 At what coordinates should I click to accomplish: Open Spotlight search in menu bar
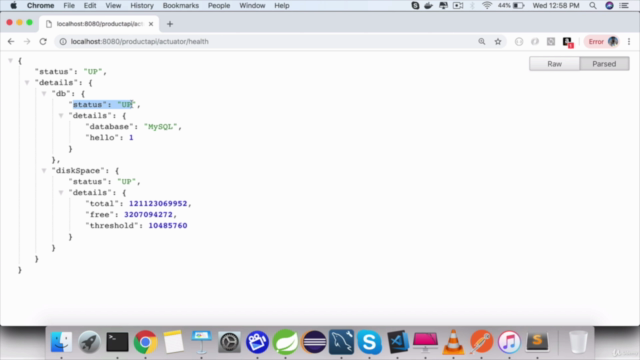tap(593, 6)
